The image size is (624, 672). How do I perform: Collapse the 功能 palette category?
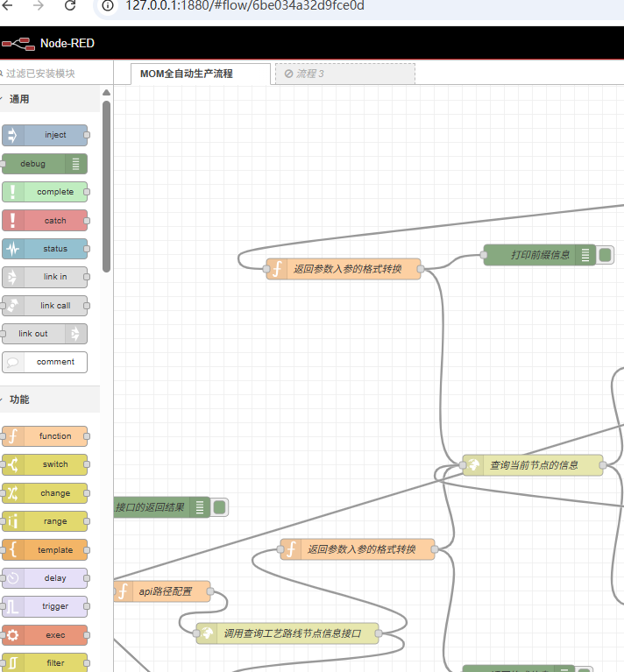(19, 400)
